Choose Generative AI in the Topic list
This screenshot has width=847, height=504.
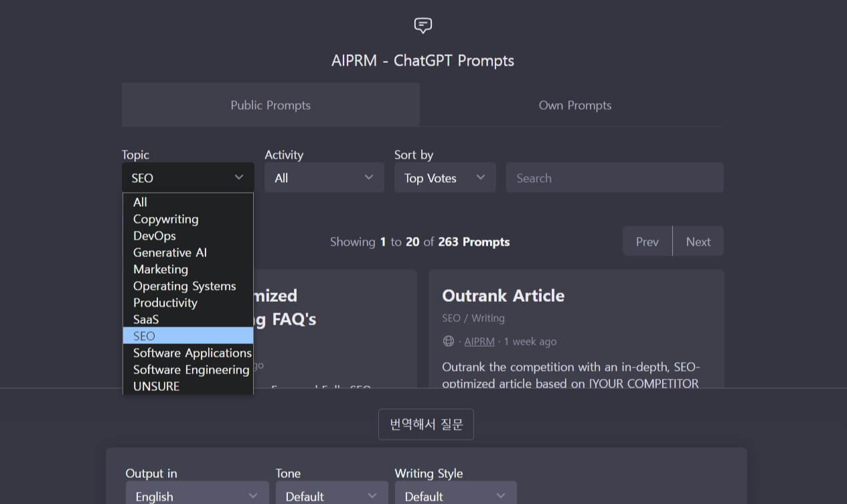tap(188, 252)
